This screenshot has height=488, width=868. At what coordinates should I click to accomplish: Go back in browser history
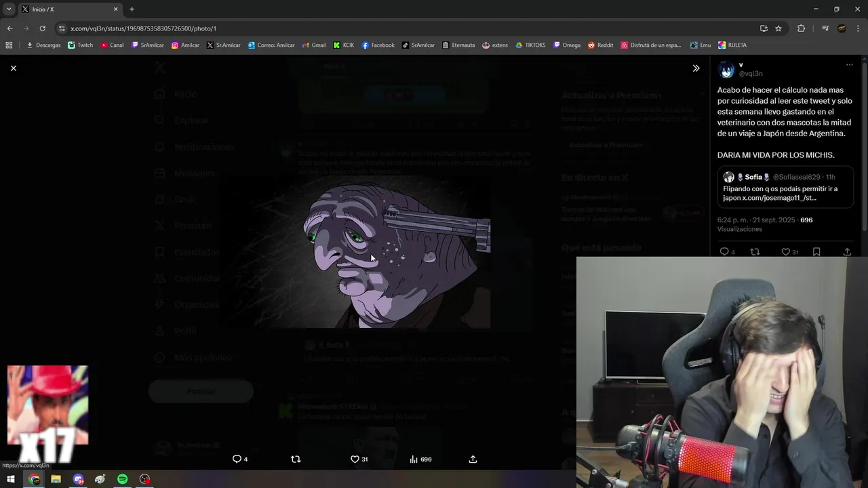(x=9, y=28)
